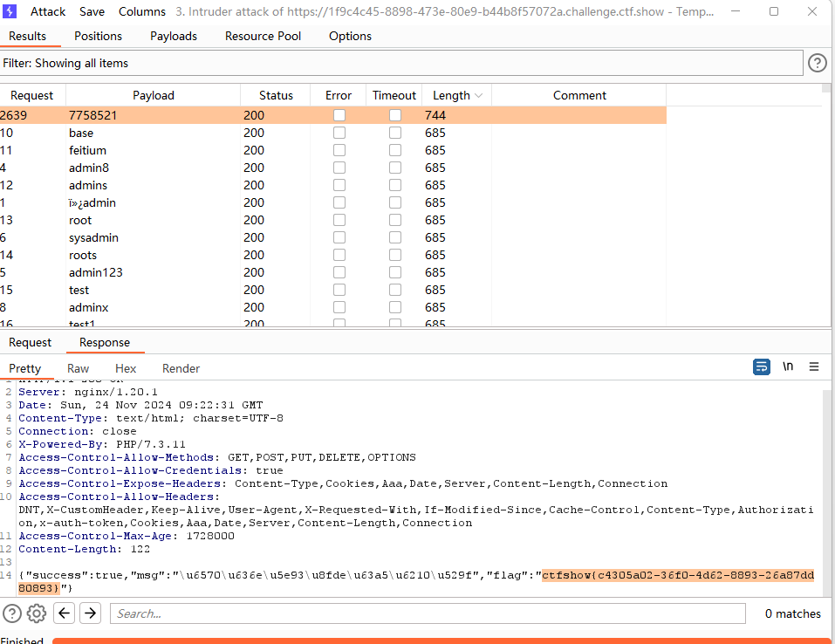835x644 pixels.
Task: Click the Server nginx header line
Action: point(88,392)
